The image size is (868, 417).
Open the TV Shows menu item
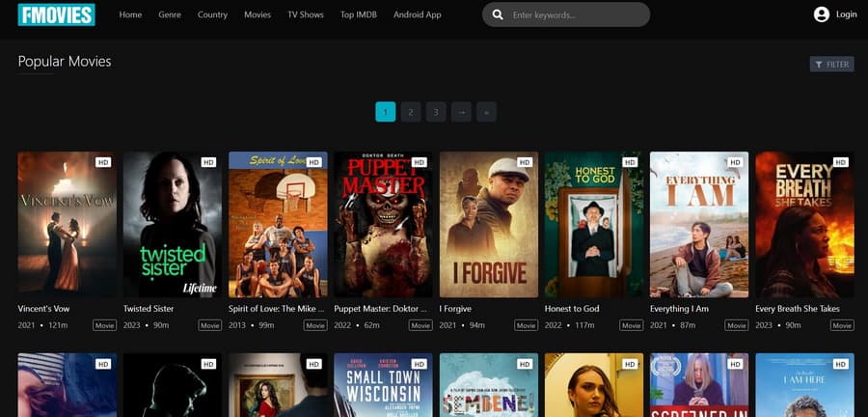306,14
